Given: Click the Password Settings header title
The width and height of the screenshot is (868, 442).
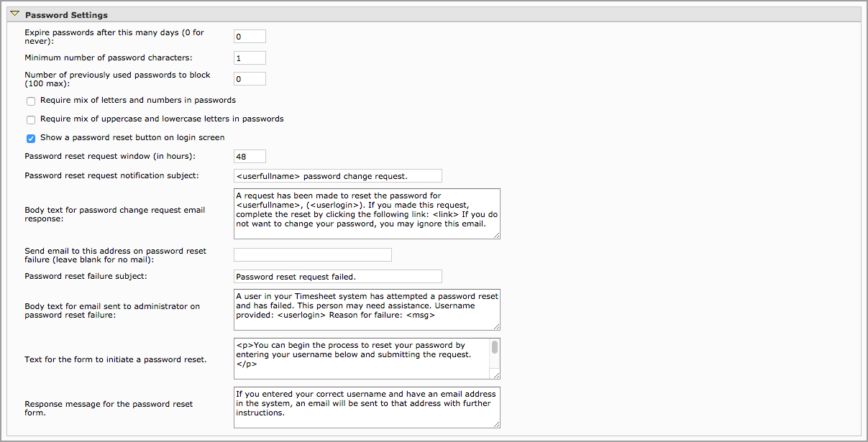Looking at the screenshot, I should pyautogui.click(x=66, y=14).
